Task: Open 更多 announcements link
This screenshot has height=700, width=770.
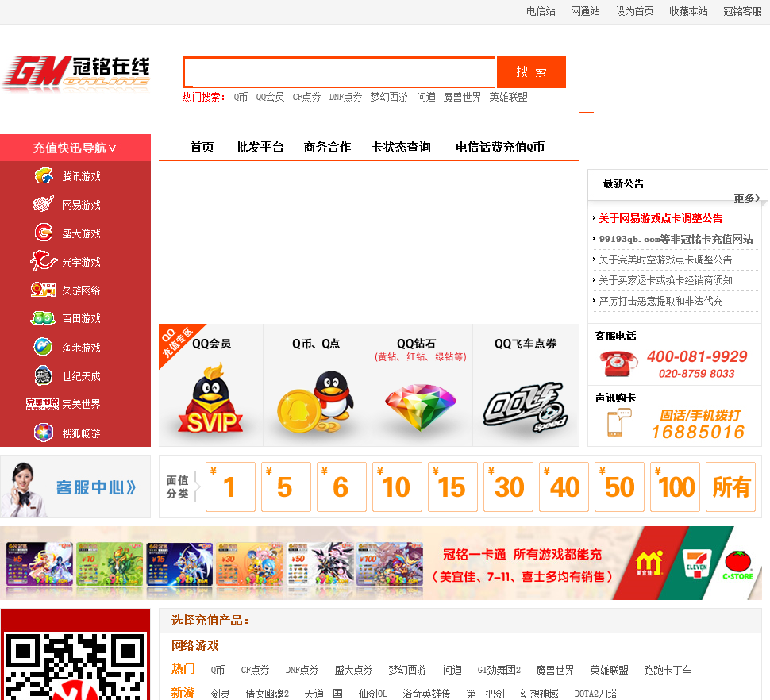Action: pyautogui.click(x=746, y=198)
